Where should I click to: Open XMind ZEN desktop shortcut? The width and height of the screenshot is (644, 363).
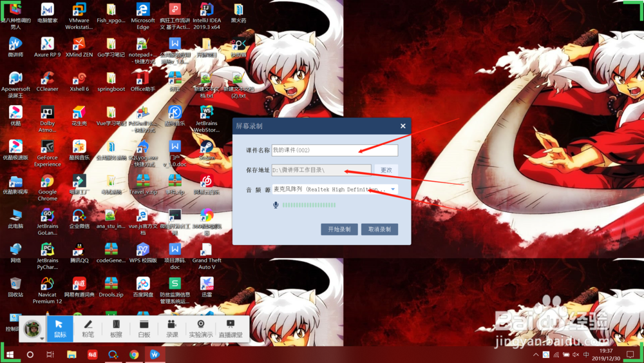[x=79, y=47]
